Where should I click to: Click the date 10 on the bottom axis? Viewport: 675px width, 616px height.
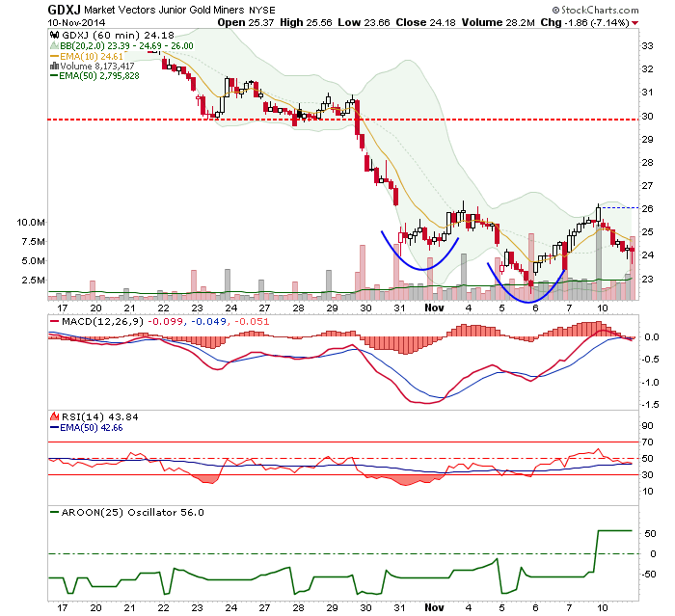tap(603, 608)
